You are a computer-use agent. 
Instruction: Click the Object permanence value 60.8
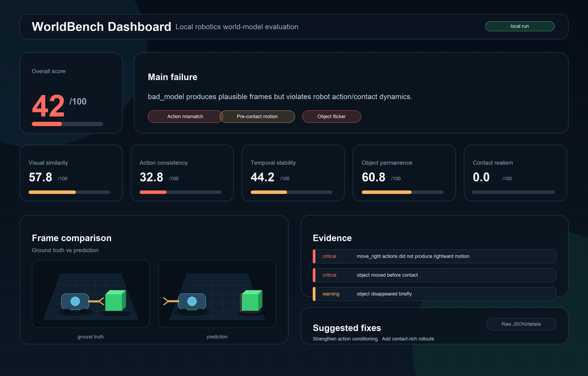(374, 177)
